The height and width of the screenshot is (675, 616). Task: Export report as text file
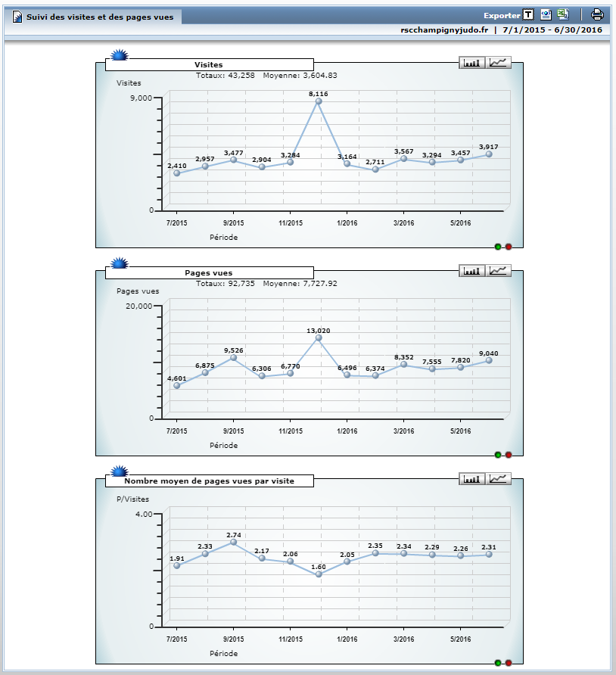point(528,15)
